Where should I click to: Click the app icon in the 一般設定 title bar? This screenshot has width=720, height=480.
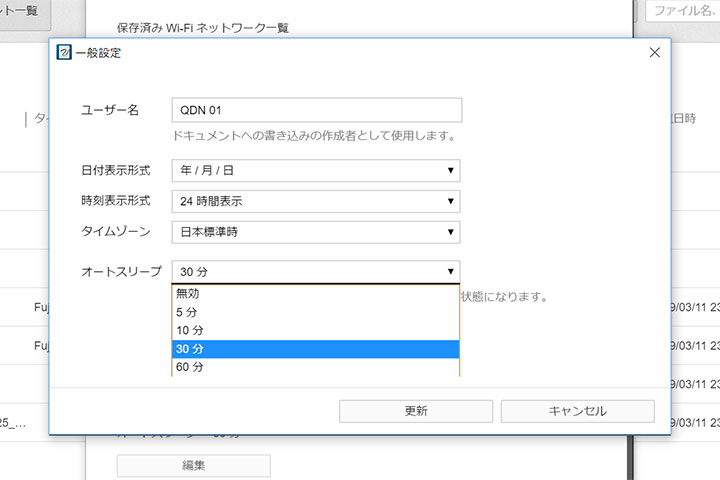click(x=64, y=52)
